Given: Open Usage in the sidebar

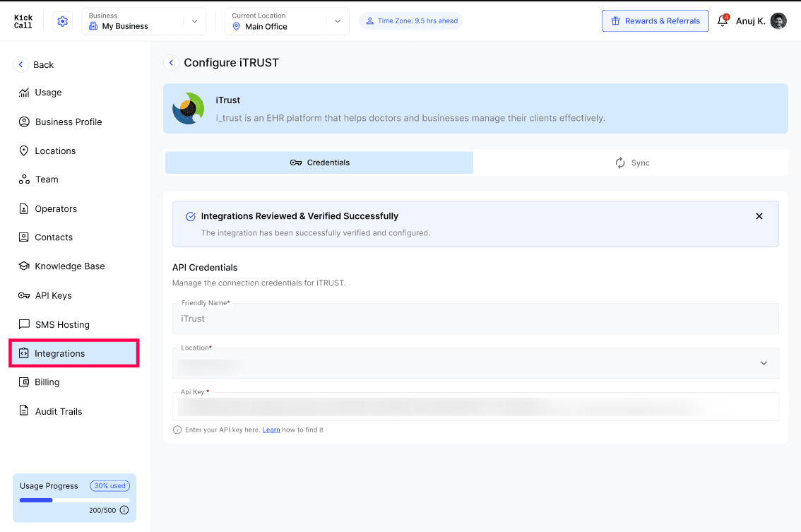Looking at the screenshot, I should [74, 93].
